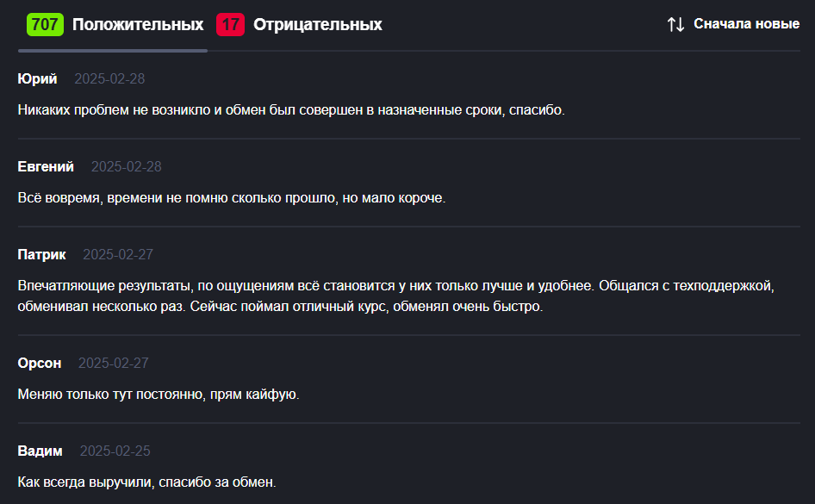Click Юрий's review text about назначенные сроки
815x504 pixels.
[291, 110]
